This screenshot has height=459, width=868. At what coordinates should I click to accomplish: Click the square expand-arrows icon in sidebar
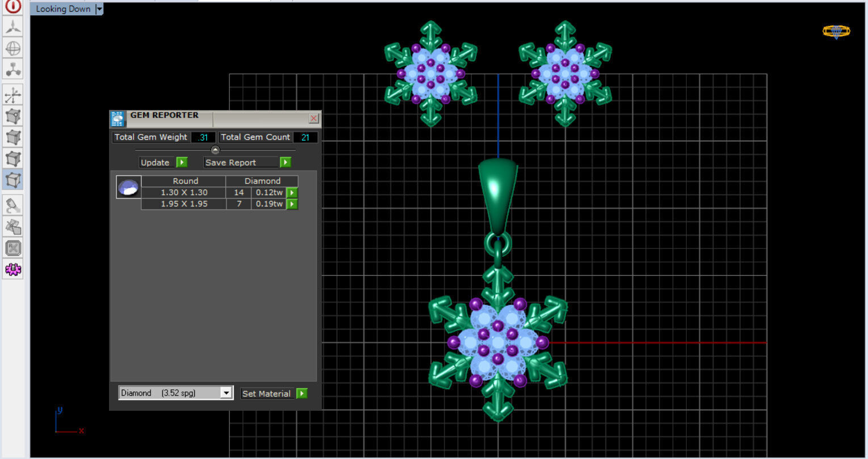13,248
